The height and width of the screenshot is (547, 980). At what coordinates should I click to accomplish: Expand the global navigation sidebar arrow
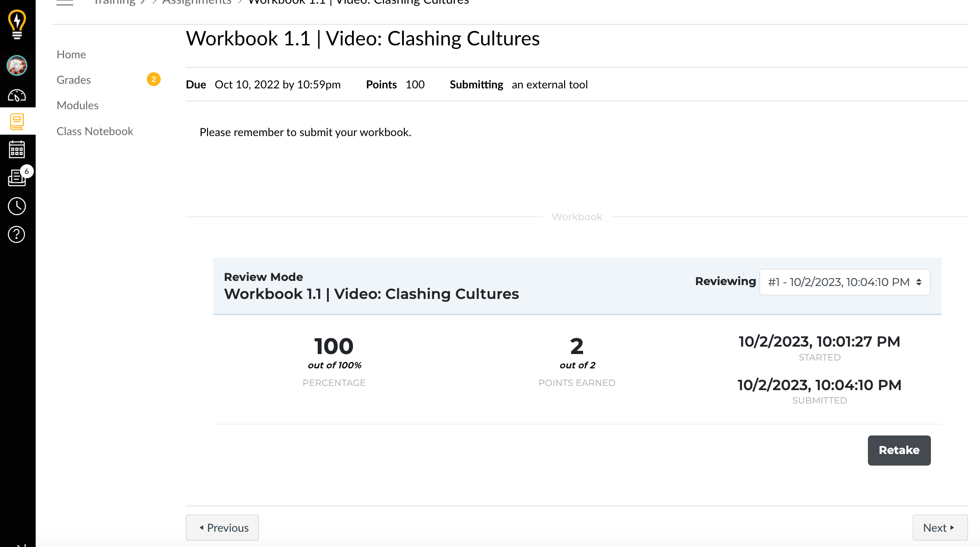(21, 545)
